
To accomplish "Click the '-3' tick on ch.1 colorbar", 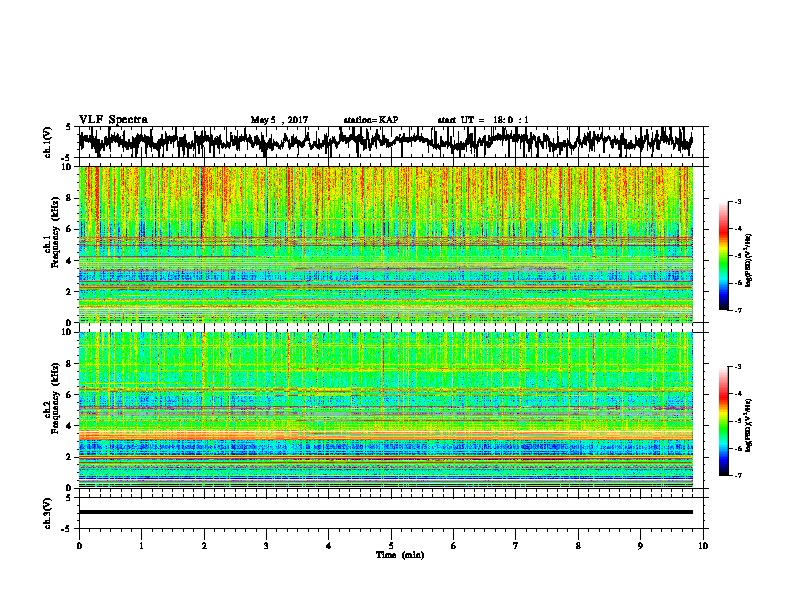I will coord(738,202).
